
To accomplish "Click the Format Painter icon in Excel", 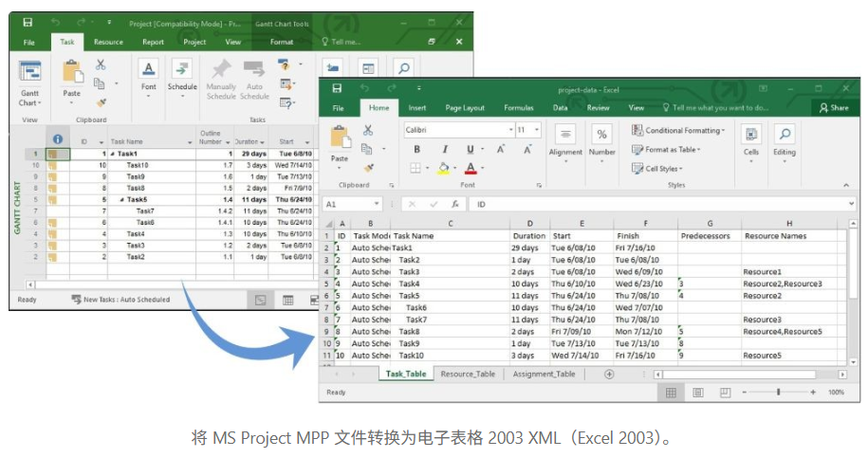I will pos(368,168).
